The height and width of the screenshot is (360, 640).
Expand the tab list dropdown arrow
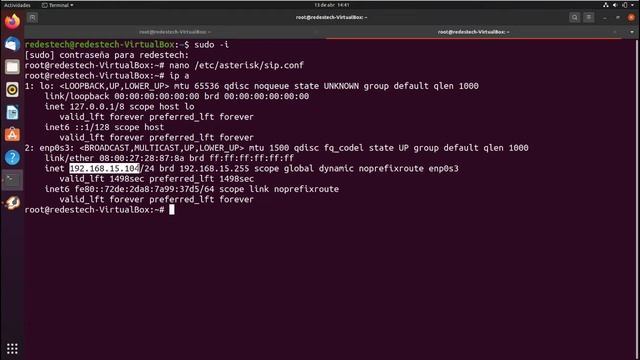(x=632, y=32)
